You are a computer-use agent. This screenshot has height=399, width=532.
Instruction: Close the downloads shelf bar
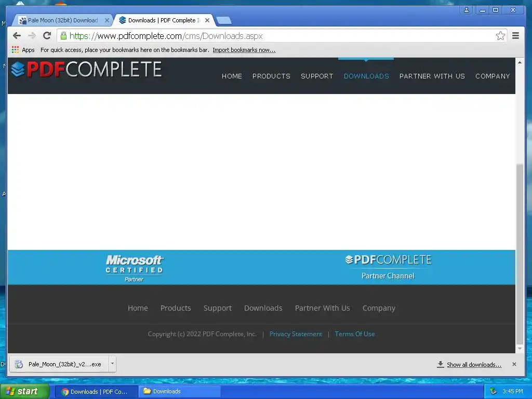coord(514,364)
